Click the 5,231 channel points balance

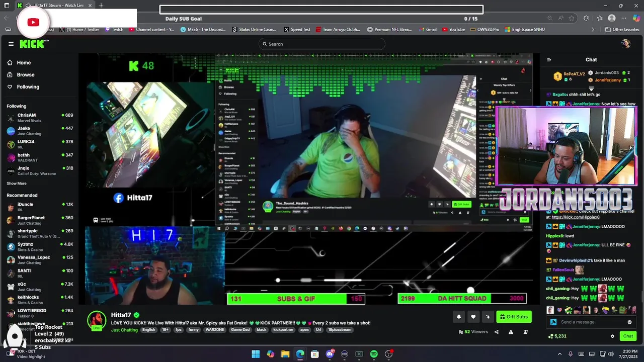click(x=557, y=336)
